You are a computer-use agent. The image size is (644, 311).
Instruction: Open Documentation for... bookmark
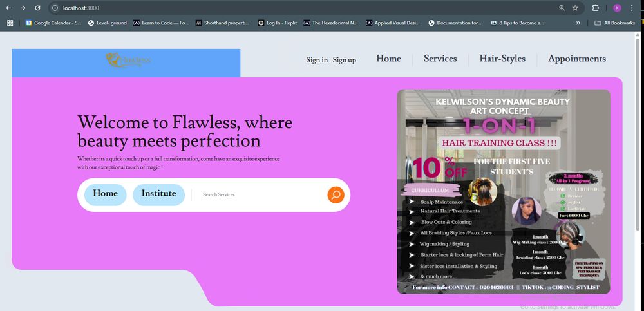(455, 23)
